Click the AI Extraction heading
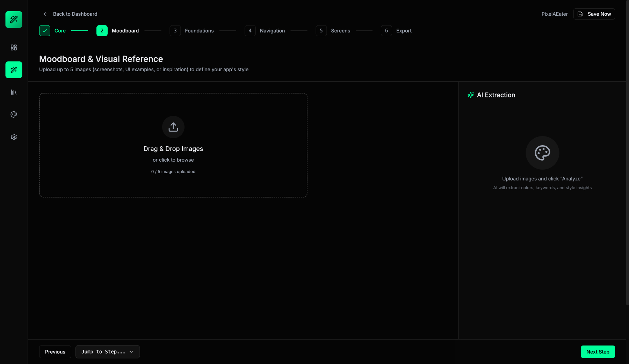This screenshot has width=629, height=364. click(x=496, y=95)
